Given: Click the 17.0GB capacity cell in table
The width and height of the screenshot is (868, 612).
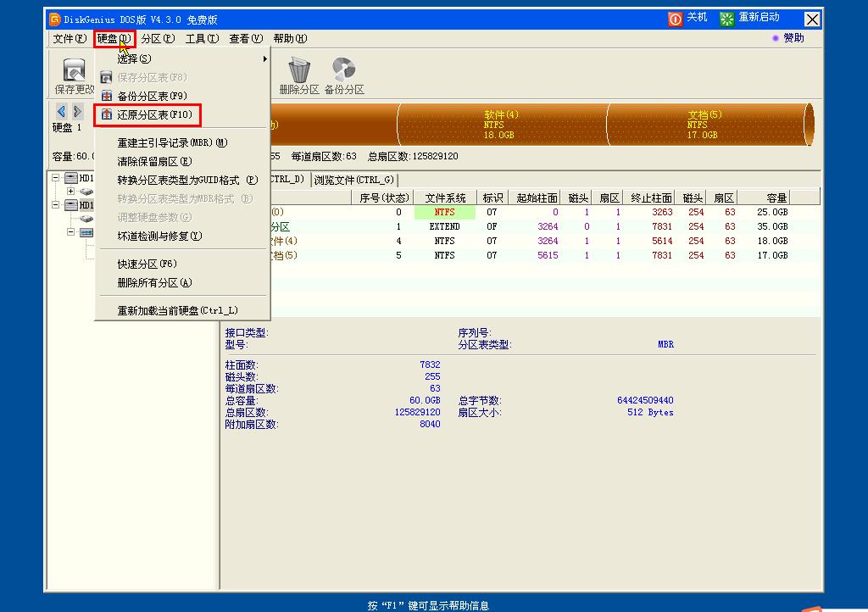Looking at the screenshot, I should tap(772, 255).
